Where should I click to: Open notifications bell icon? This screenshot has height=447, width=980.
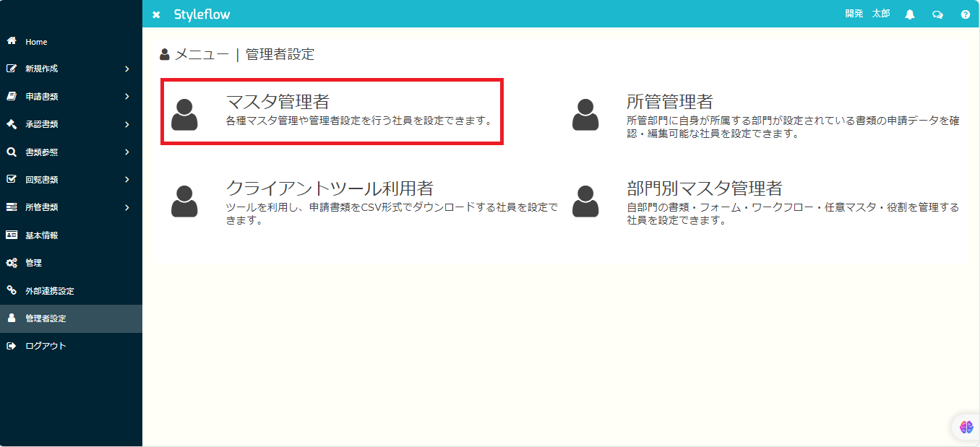click(910, 14)
